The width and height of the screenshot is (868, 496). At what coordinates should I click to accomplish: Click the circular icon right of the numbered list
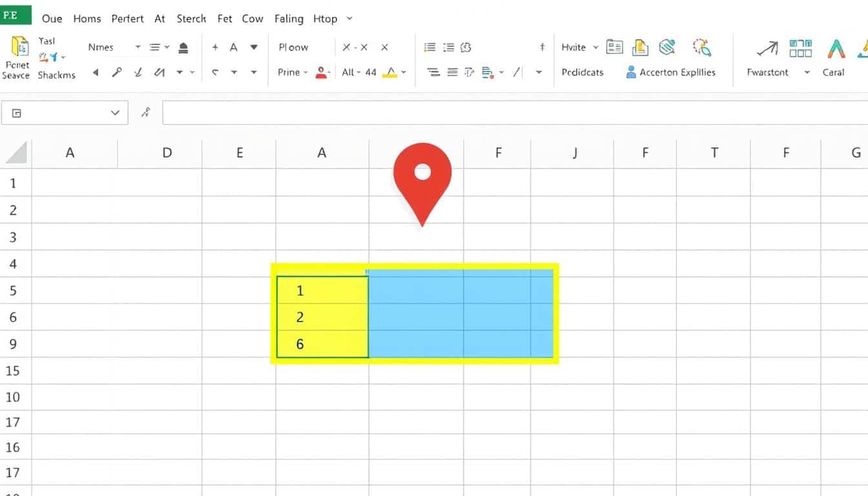click(x=466, y=47)
